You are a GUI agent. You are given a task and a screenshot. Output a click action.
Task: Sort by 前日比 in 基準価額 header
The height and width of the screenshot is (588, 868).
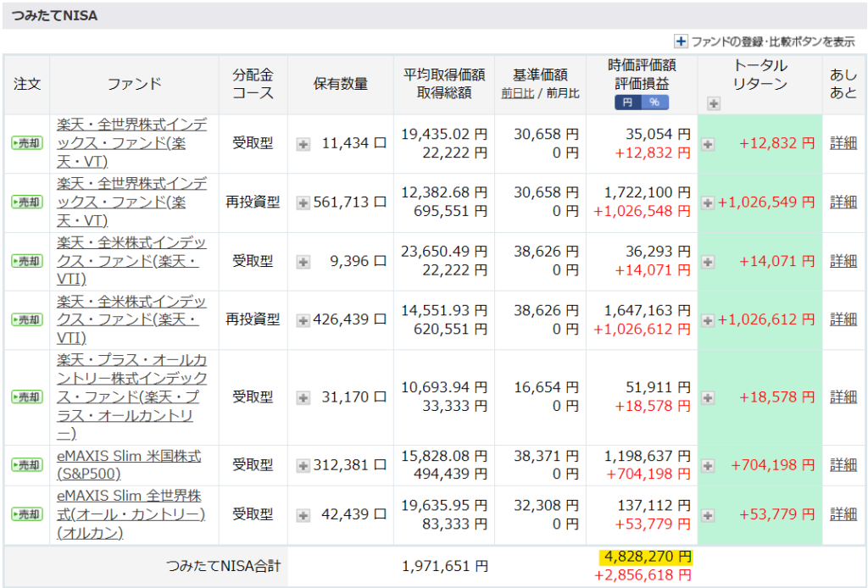(517, 93)
